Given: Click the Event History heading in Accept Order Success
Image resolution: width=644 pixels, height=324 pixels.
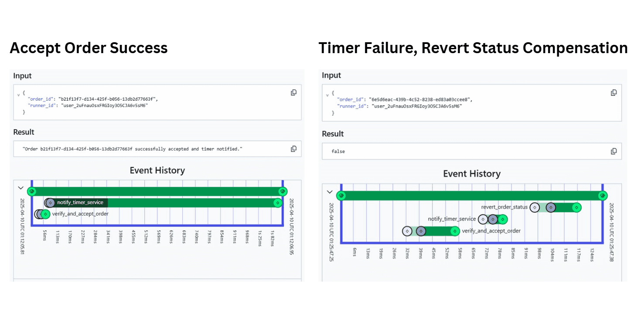Looking at the screenshot, I should coord(157,170).
